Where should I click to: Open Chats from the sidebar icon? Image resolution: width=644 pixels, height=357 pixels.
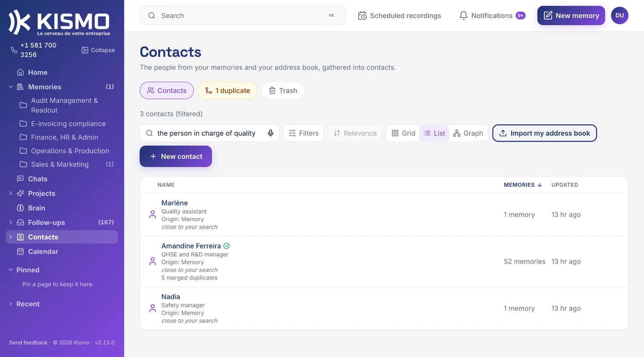20,179
